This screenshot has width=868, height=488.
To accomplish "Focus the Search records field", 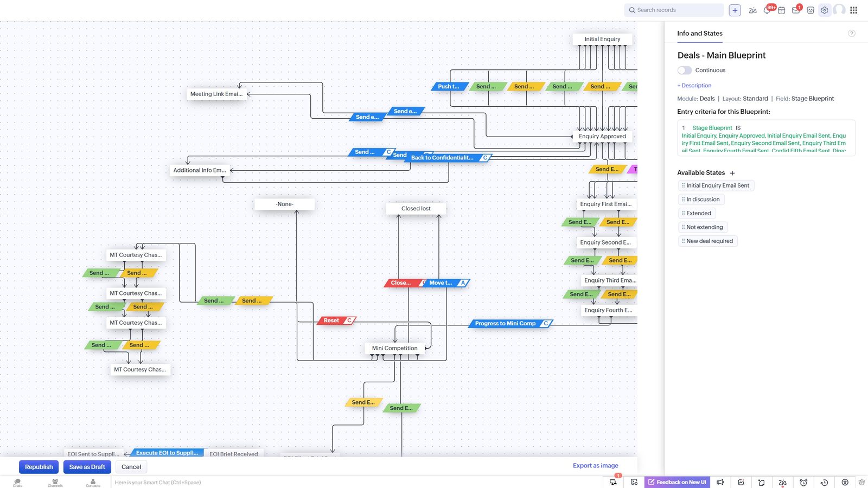I will (x=674, y=10).
